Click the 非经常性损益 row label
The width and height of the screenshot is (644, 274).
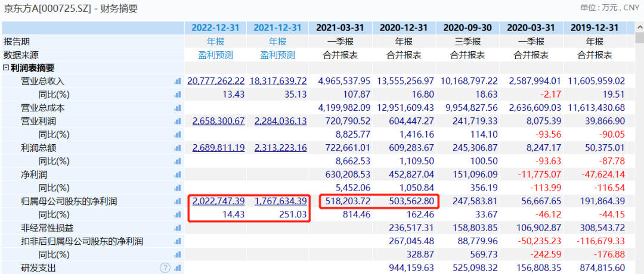click(x=47, y=228)
